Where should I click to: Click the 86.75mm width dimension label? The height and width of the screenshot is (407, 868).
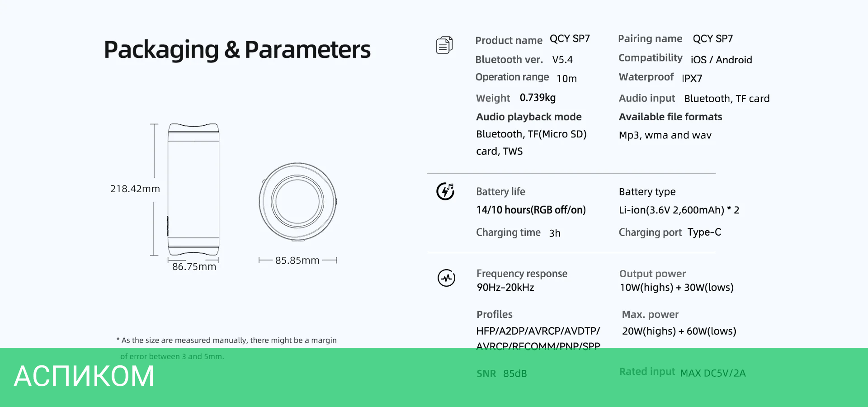pos(194,267)
